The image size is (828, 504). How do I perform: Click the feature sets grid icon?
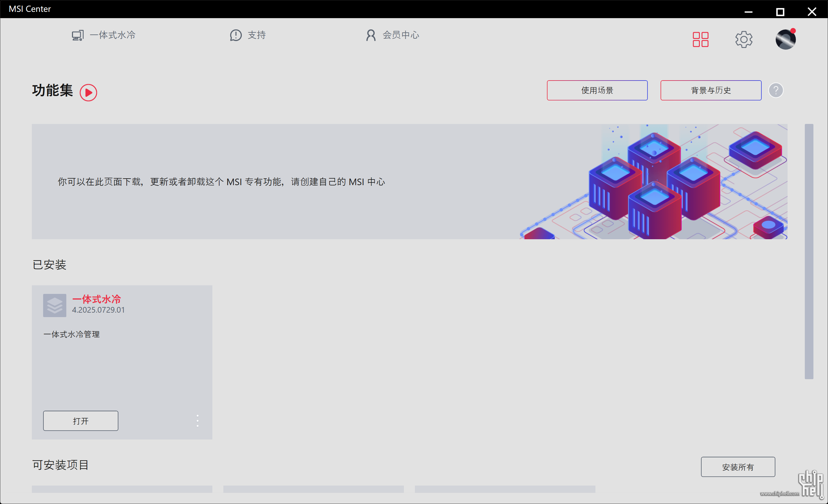coord(700,39)
